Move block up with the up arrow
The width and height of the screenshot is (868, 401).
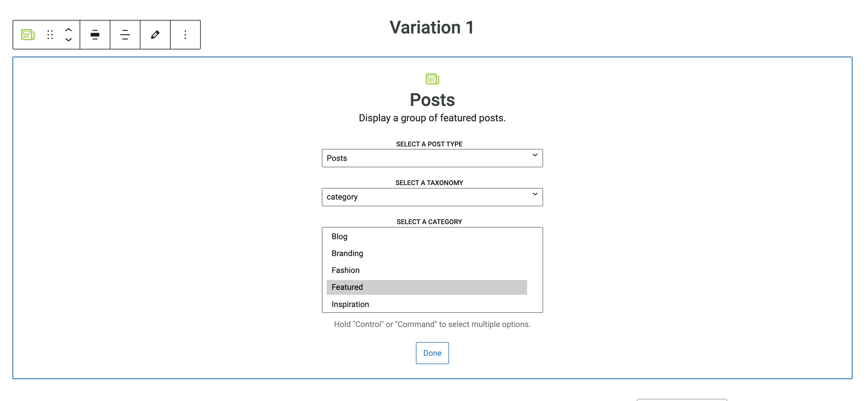coord(69,29)
